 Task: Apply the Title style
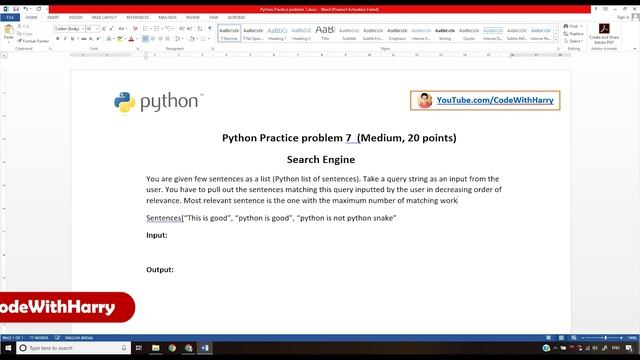pos(325,33)
